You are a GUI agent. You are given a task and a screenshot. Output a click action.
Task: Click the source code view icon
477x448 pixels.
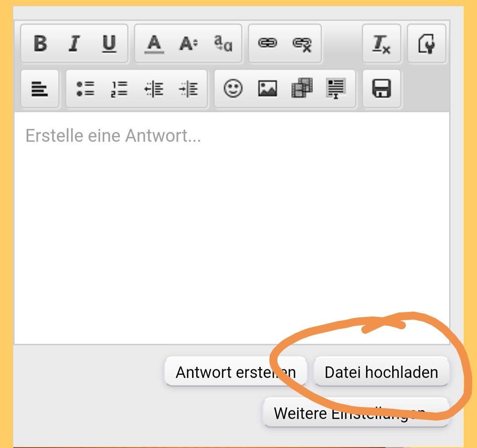coord(426,43)
